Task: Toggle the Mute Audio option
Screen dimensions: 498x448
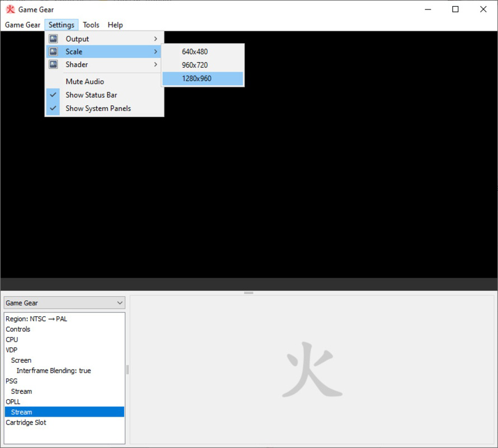Action: click(105, 81)
